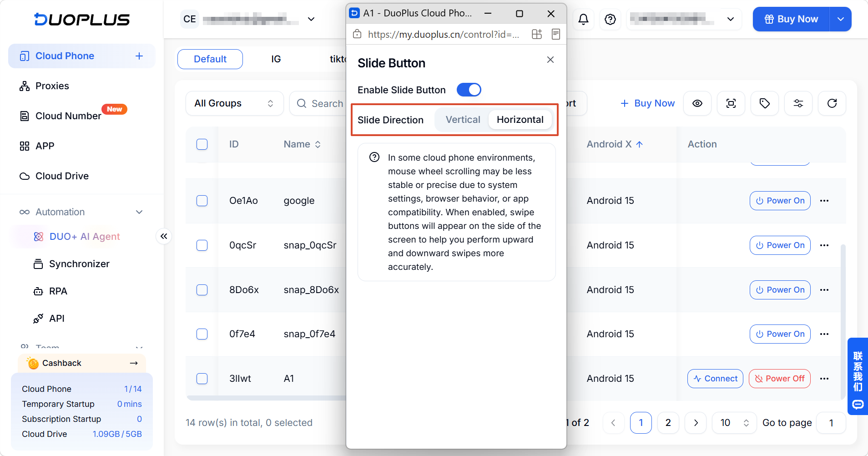
Task: Check the box for the Oe1Ao row
Action: pos(202,201)
